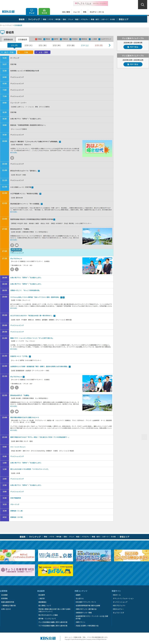Open the ちびっこイングリッシュコンテスト banner

(17, 555)
